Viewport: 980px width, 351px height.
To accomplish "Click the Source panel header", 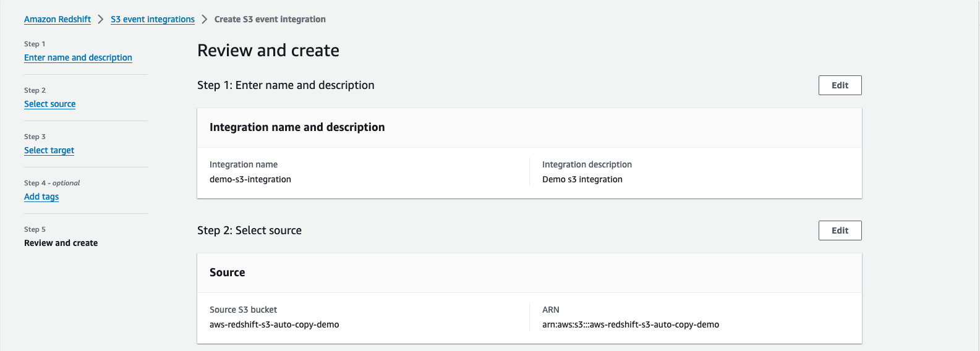I will point(227,273).
